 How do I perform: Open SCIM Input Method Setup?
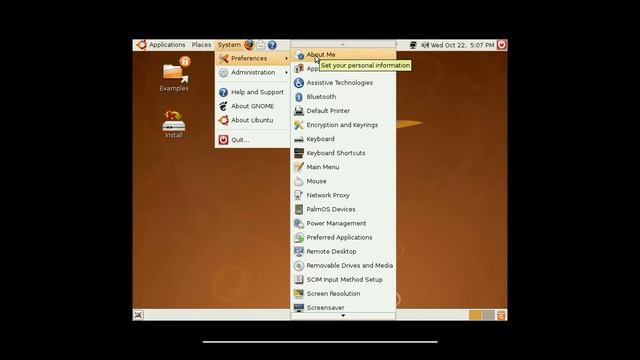pos(343,280)
